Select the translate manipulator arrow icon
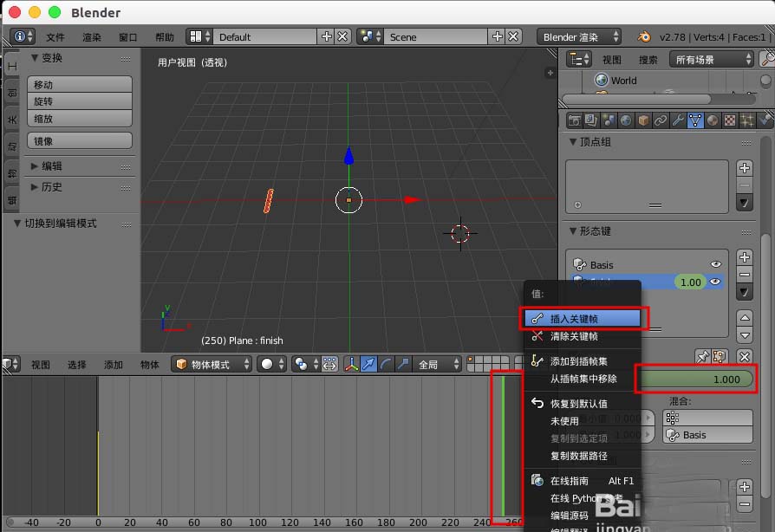Screen dimensions: 775x532 [x=368, y=365]
